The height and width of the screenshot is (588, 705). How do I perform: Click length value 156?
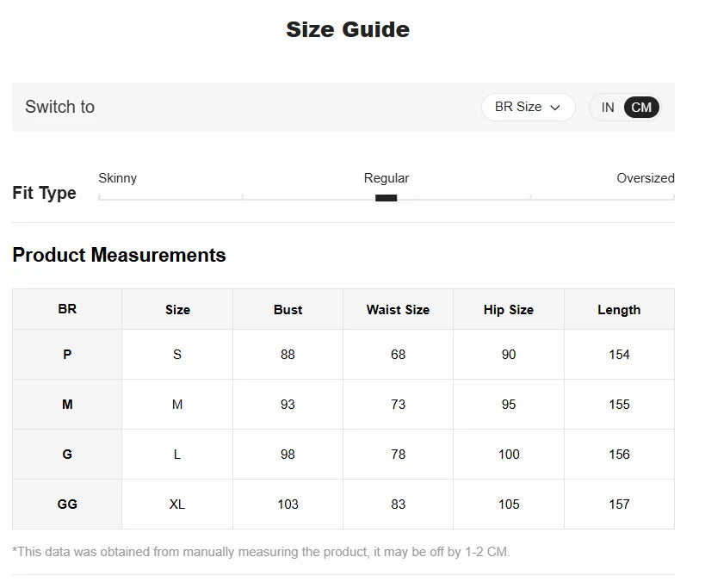(x=619, y=454)
